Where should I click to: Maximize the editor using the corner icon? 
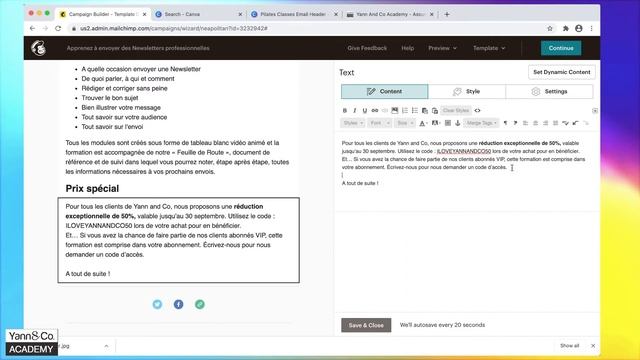point(595,111)
